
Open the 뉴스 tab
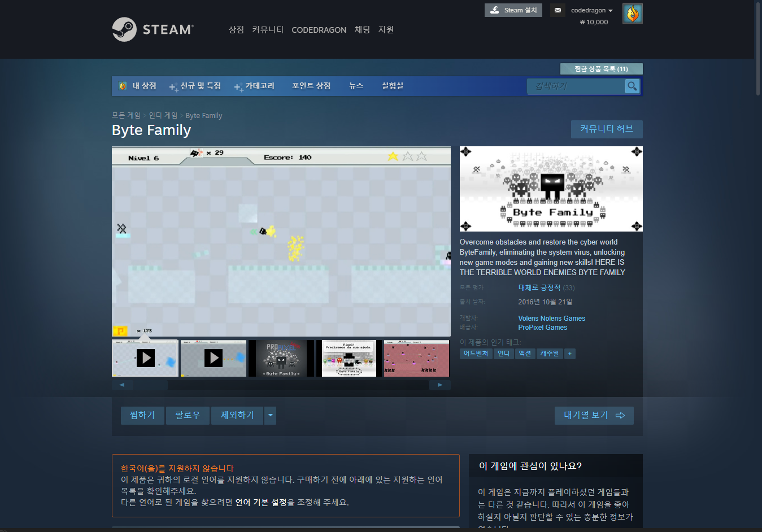[356, 86]
